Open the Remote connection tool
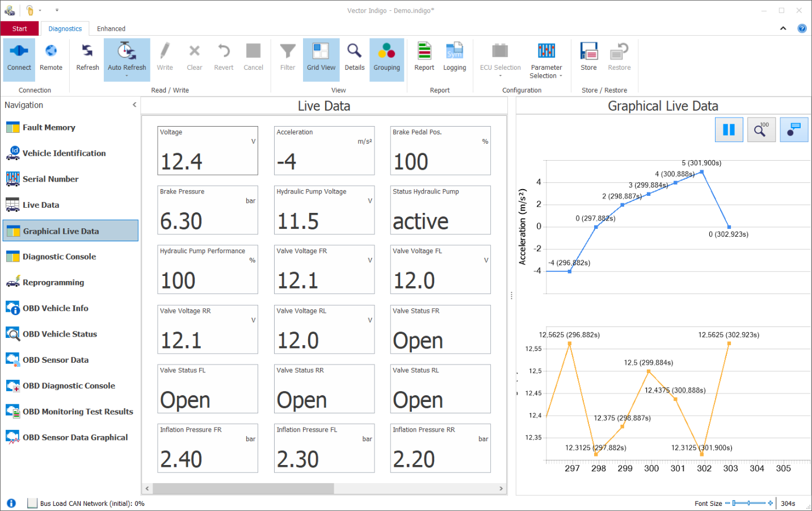 [x=51, y=59]
